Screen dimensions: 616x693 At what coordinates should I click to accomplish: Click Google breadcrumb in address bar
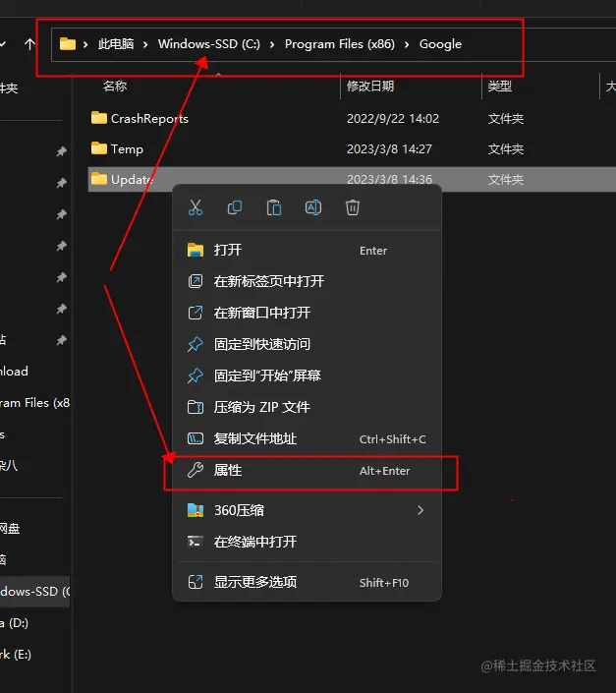point(440,44)
